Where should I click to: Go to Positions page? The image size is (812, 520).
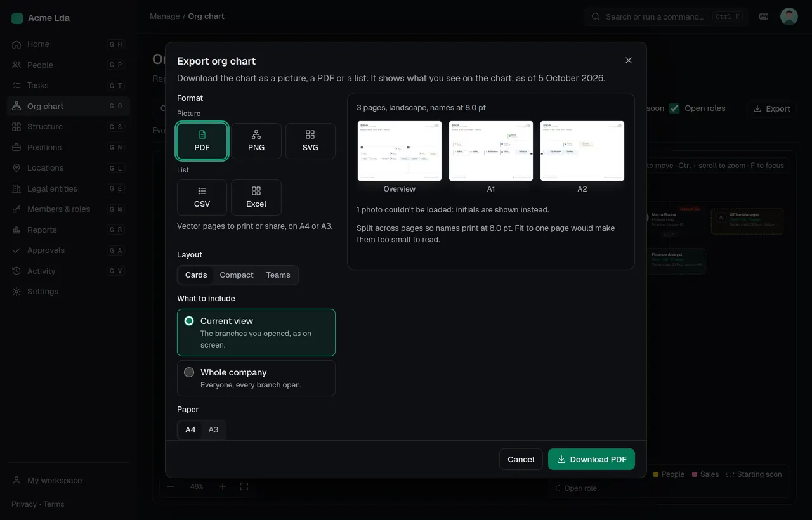click(69, 147)
